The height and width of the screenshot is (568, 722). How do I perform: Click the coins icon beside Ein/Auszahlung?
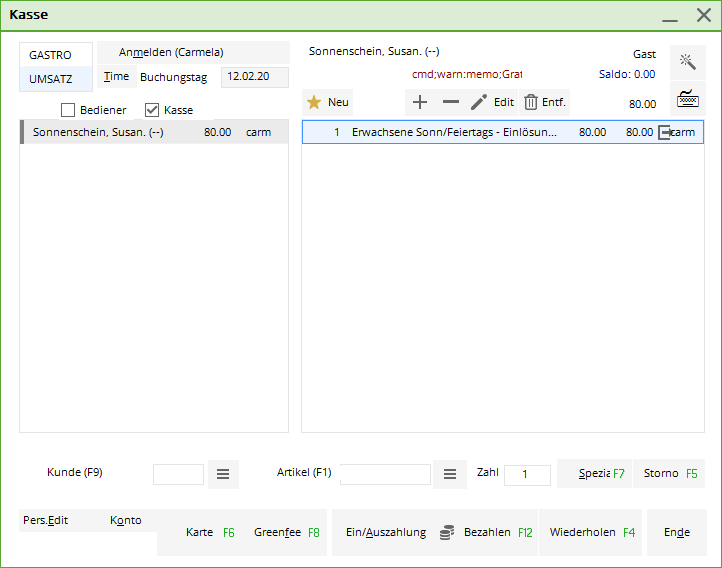coord(447,532)
